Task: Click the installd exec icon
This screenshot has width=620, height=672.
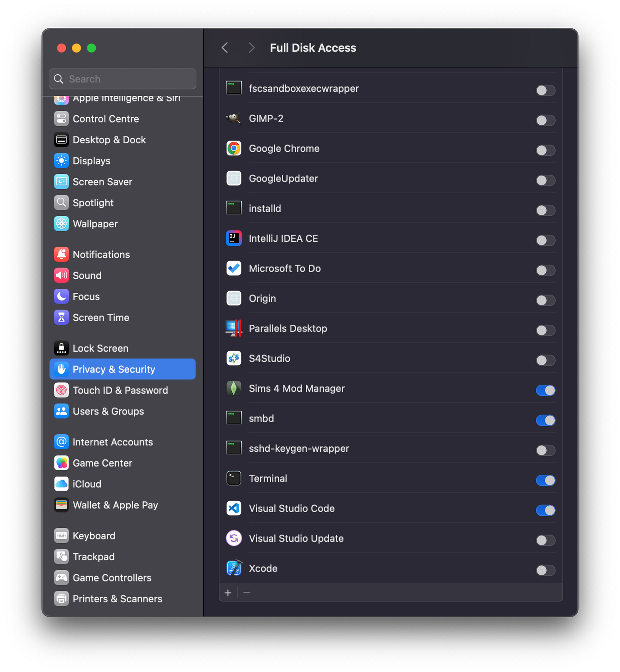Action: tap(234, 209)
